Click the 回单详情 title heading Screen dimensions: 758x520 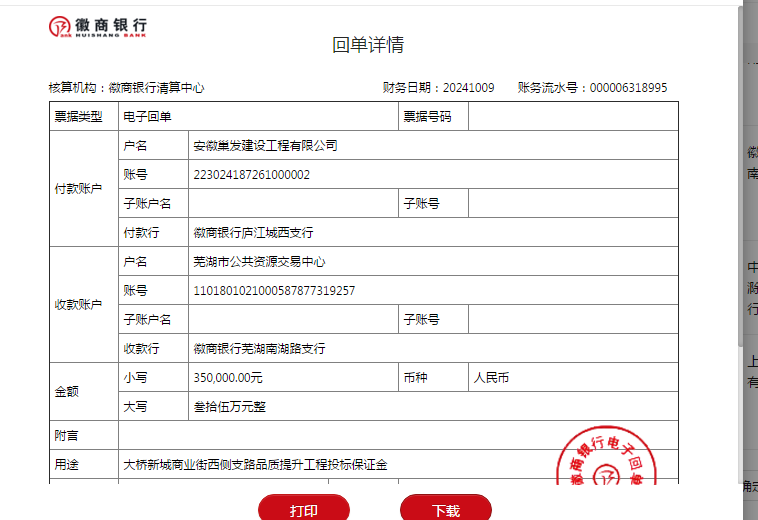click(x=368, y=45)
